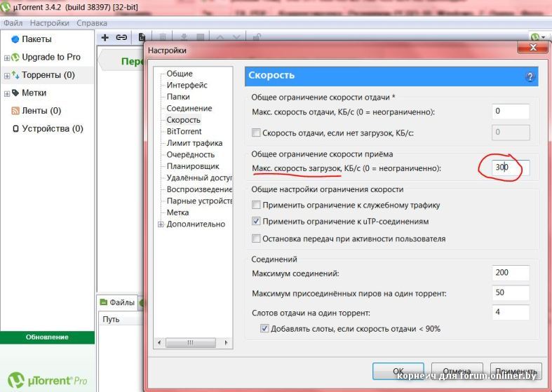Screen dimensions: 552x392
Task: Select Лимит трафика in settings tree
Action: (x=194, y=143)
